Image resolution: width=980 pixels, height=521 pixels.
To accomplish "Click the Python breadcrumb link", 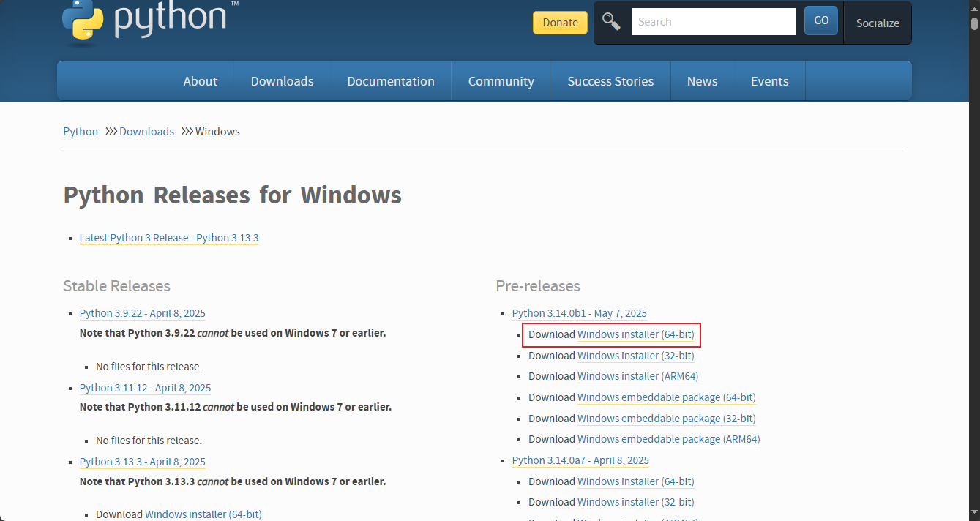I will coord(81,132).
